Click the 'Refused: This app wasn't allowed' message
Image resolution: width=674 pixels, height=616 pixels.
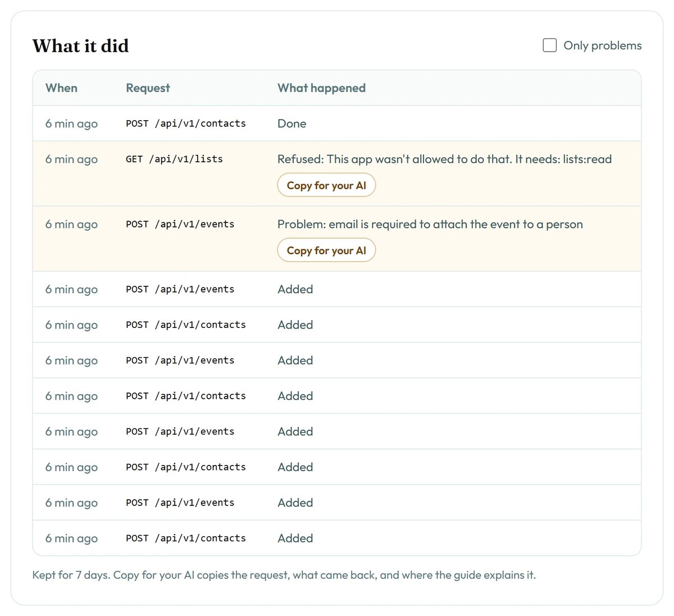pyautogui.click(x=444, y=159)
